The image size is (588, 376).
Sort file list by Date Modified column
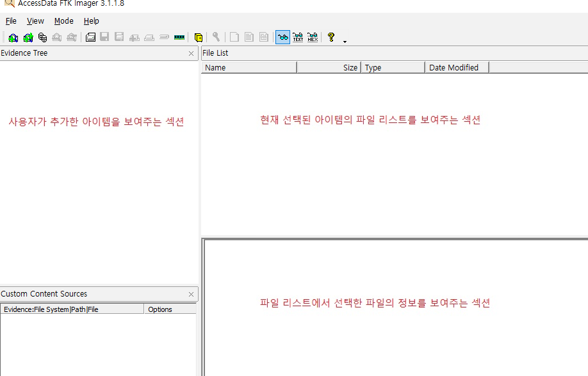click(457, 67)
